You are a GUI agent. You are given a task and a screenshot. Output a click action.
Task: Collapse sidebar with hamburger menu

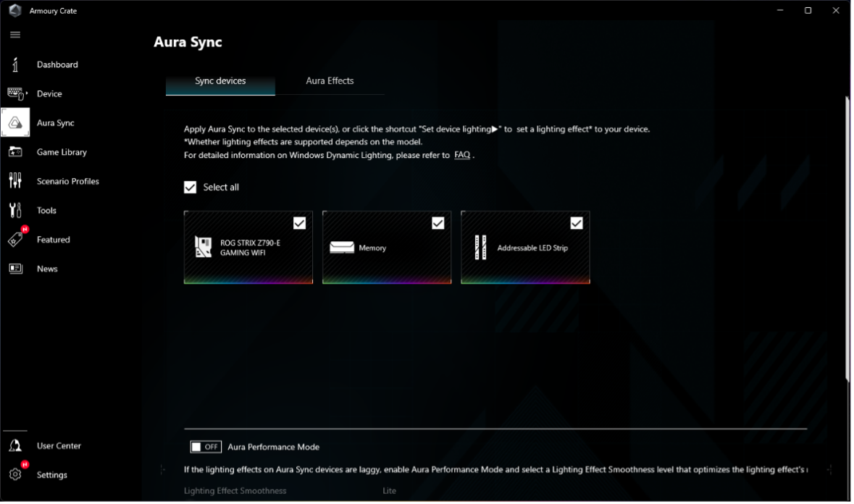pyautogui.click(x=15, y=35)
